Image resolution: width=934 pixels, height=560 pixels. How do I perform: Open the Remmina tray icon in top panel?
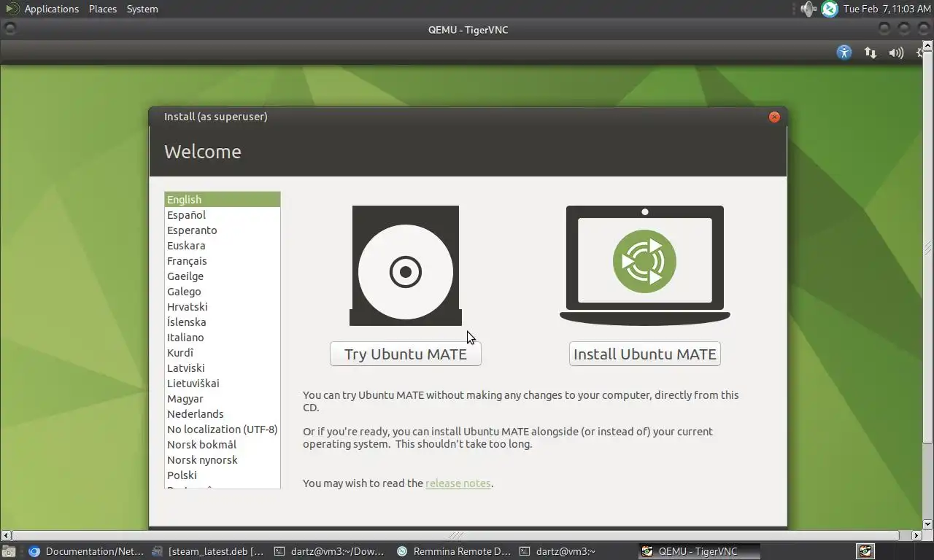(829, 9)
